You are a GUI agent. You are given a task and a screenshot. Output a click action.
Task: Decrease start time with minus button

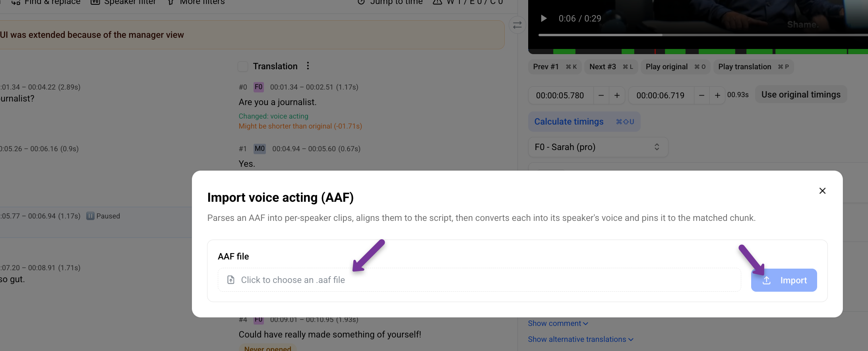pos(601,96)
